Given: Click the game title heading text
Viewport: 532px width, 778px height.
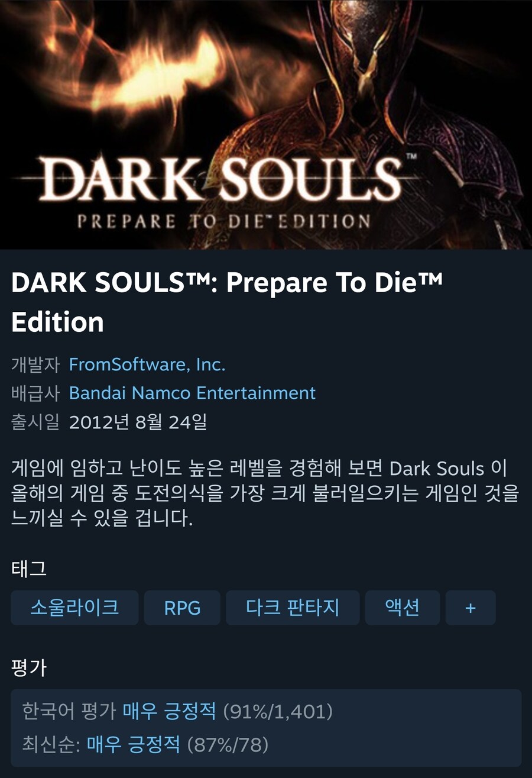Looking at the screenshot, I should pyautogui.click(x=227, y=303).
